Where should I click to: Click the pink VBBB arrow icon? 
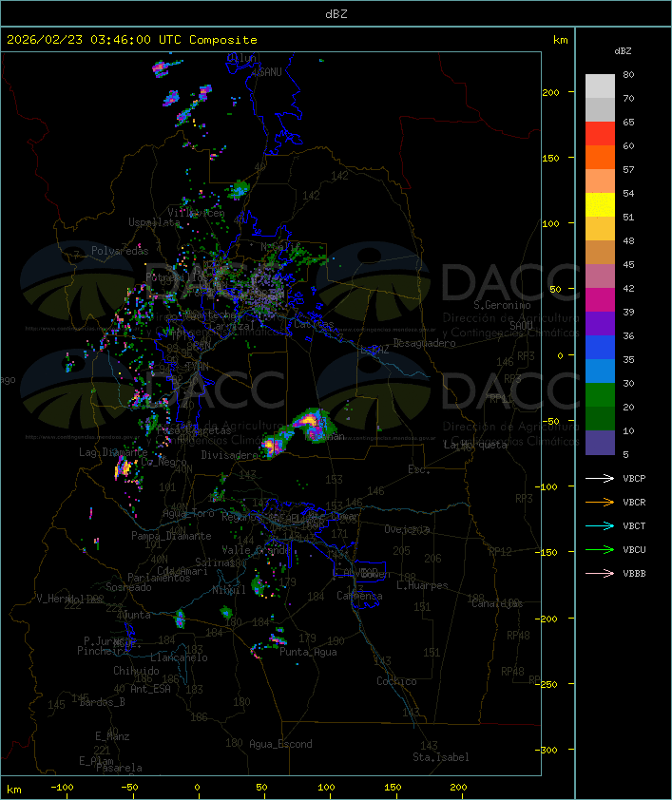[x=600, y=574]
